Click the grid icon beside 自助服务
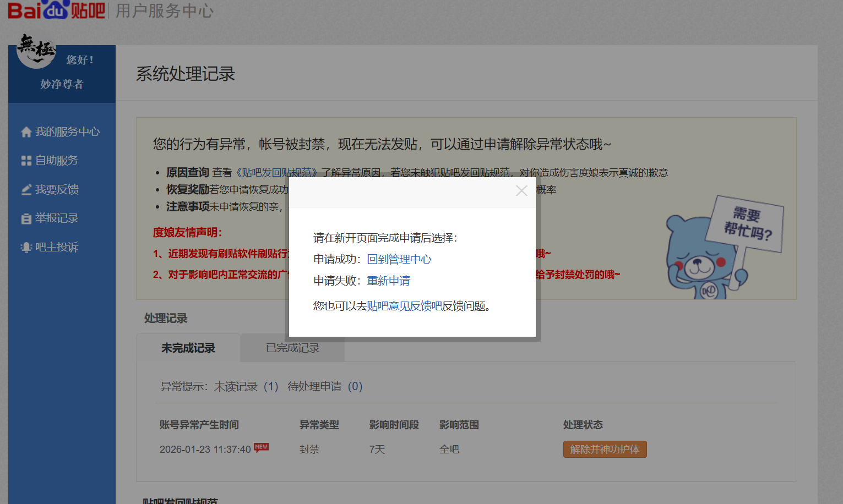The width and height of the screenshot is (843, 504). point(26,161)
